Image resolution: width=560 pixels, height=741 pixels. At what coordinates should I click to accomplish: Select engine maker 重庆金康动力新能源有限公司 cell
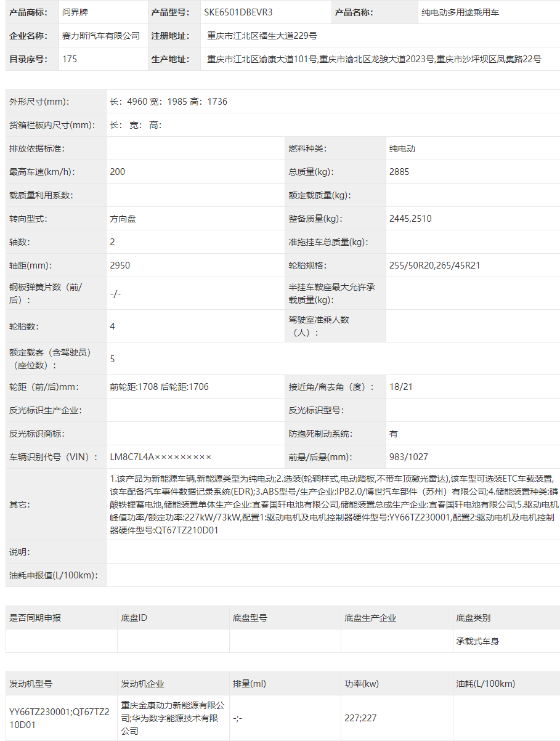tap(172, 718)
